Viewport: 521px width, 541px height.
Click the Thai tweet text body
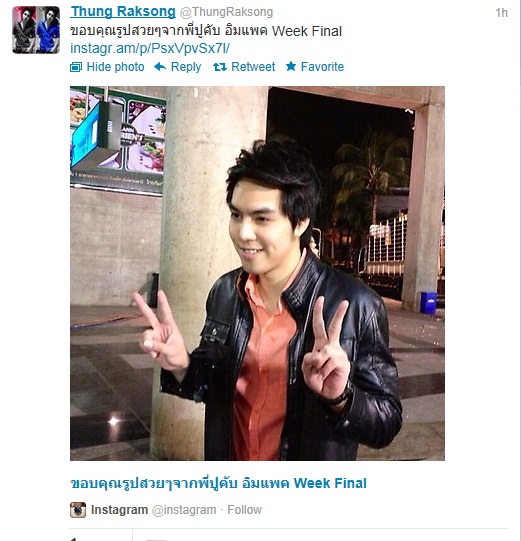pos(206,31)
